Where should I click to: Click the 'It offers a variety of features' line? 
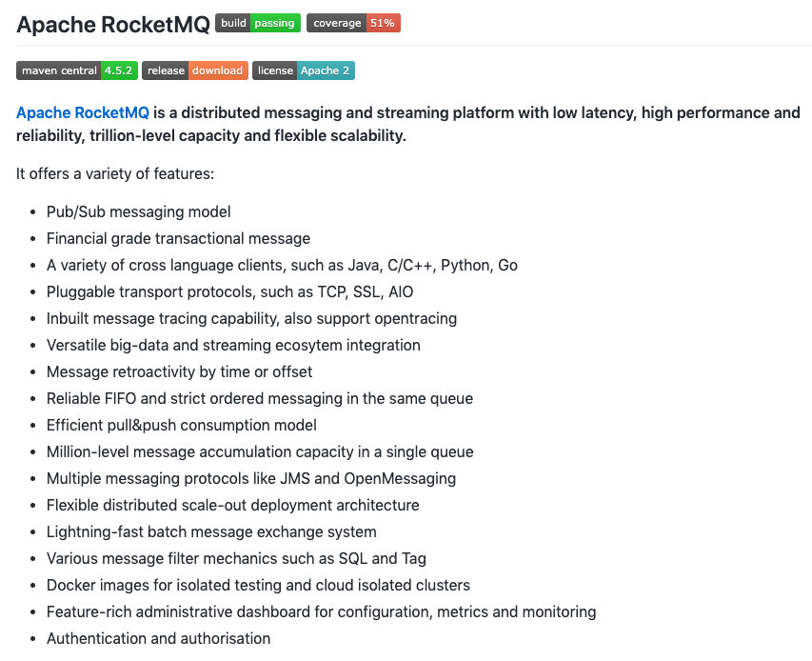115,173
